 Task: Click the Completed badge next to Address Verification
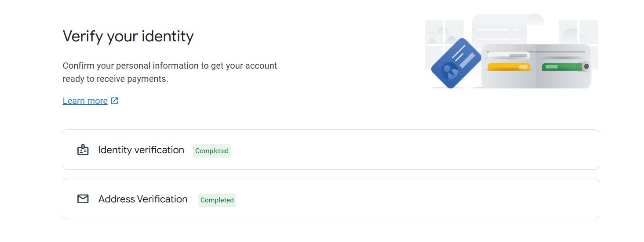click(217, 200)
